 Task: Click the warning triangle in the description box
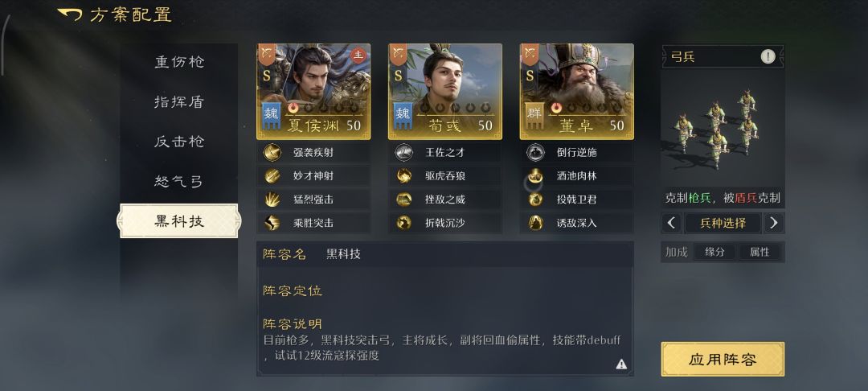pos(621,364)
